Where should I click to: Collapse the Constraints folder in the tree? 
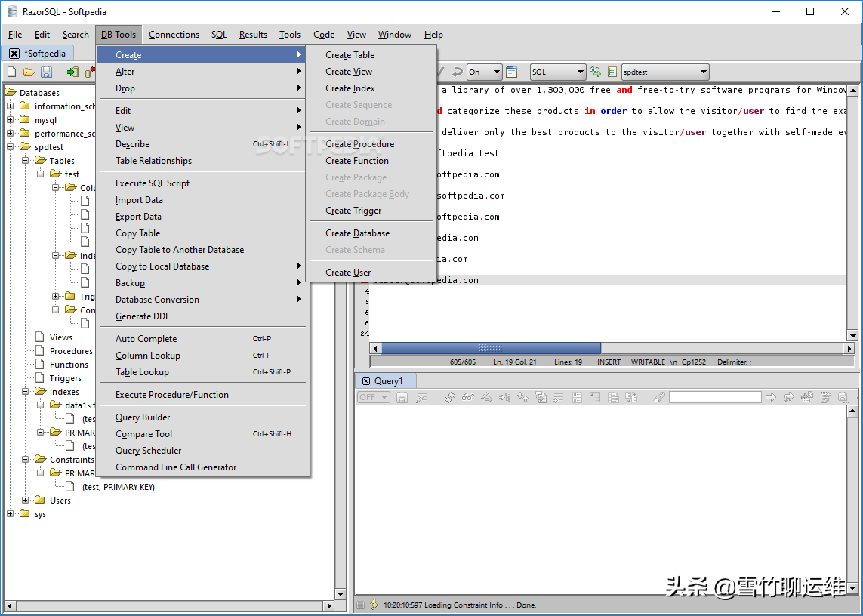pos(26,459)
